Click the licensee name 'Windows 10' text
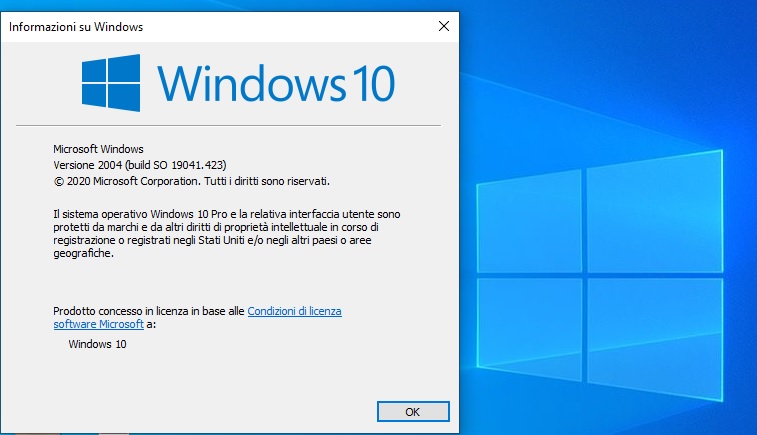 (x=98, y=344)
